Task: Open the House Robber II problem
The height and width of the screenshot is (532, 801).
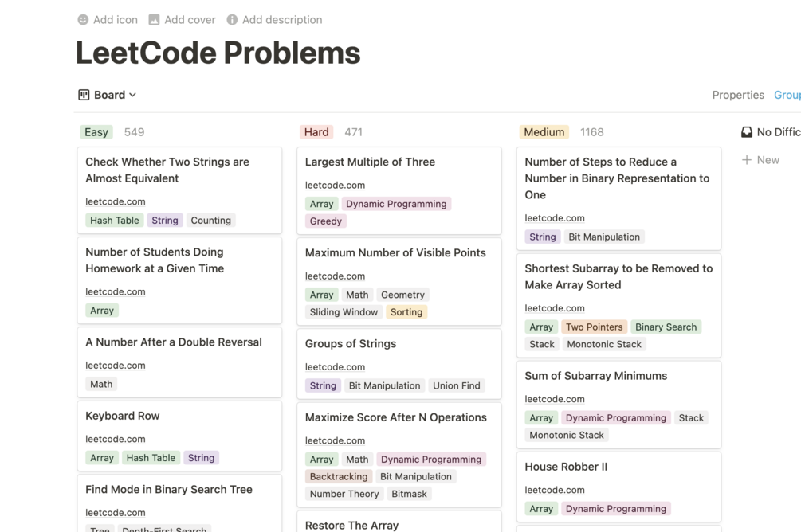Action: point(566,467)
